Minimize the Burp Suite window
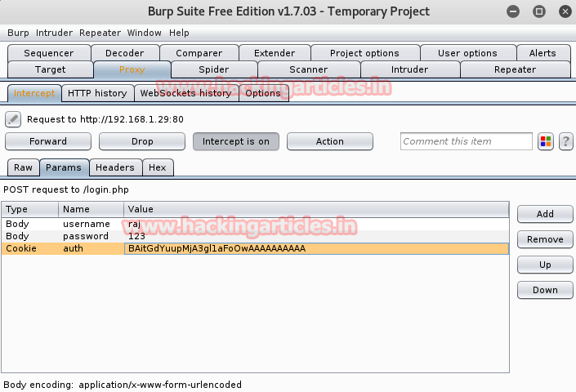576x392 pixels. 513,11
